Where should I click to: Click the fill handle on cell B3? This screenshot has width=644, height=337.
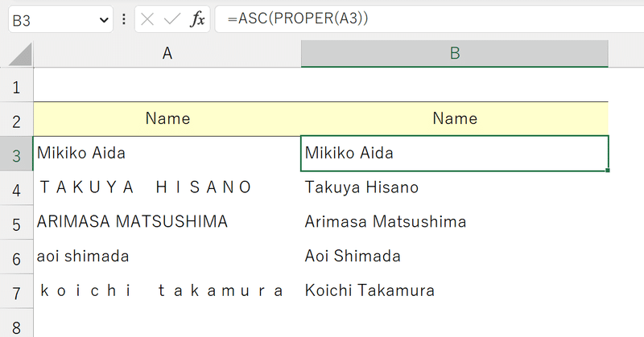(x=608, y=170)
